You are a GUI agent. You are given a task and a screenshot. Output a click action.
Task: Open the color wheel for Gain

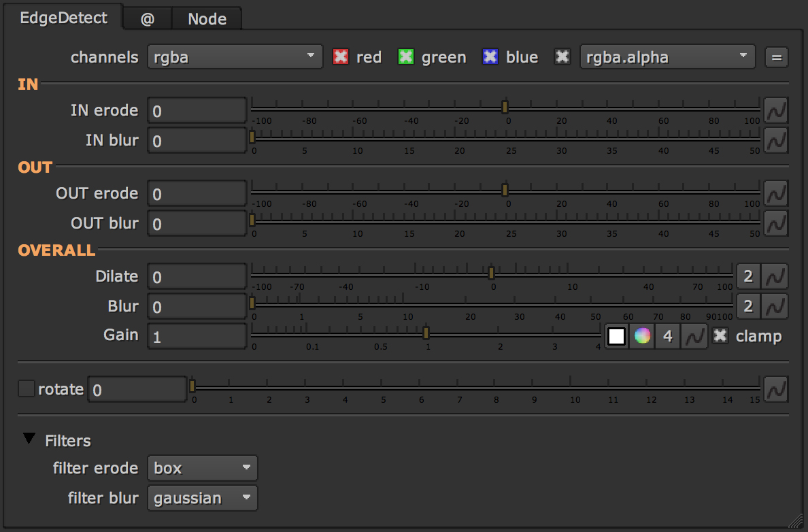coord(642,336)
